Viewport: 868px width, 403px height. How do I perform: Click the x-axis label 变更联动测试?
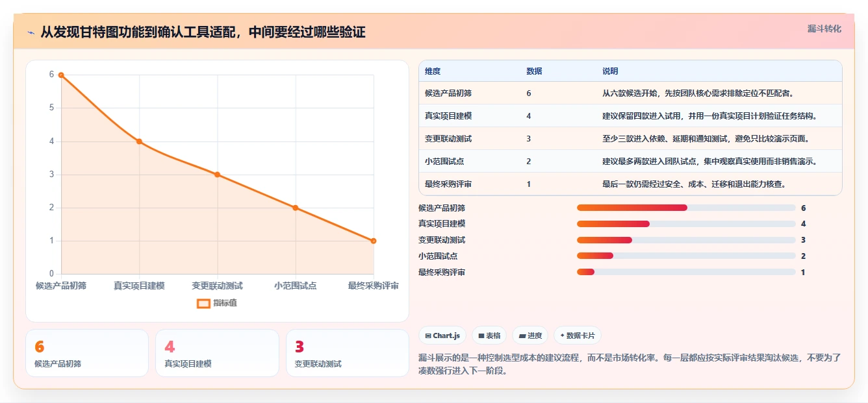pos(217,286)
